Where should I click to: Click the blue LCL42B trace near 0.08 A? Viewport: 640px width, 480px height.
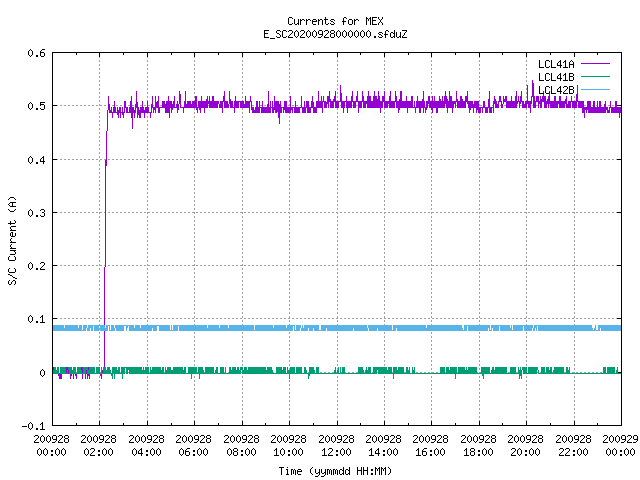[x=337, y=328]
